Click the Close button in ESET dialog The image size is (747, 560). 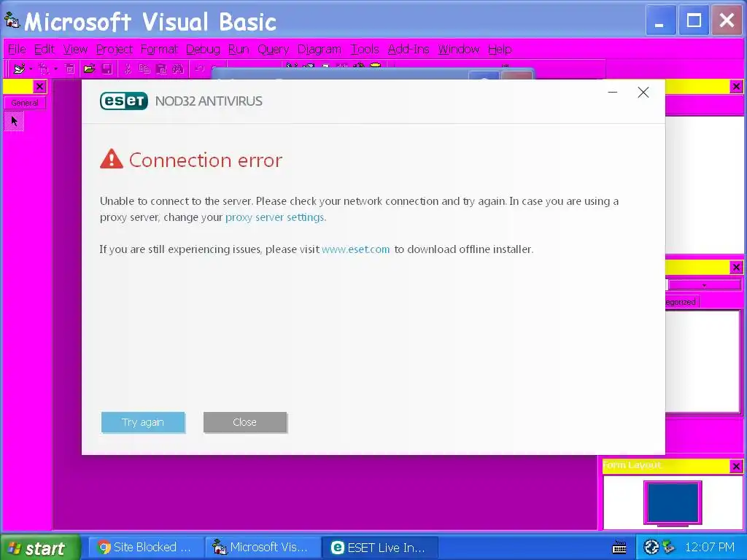pos(245,422)
